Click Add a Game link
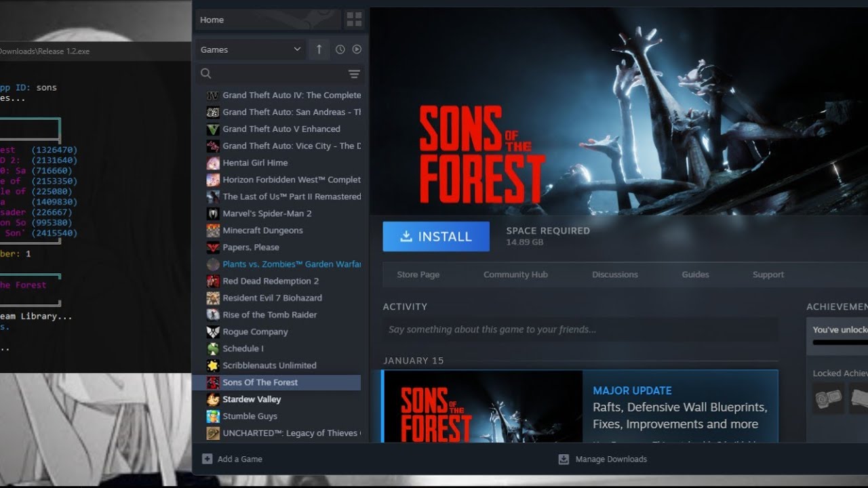The image size is (868, 488). (x=239, y=460)
